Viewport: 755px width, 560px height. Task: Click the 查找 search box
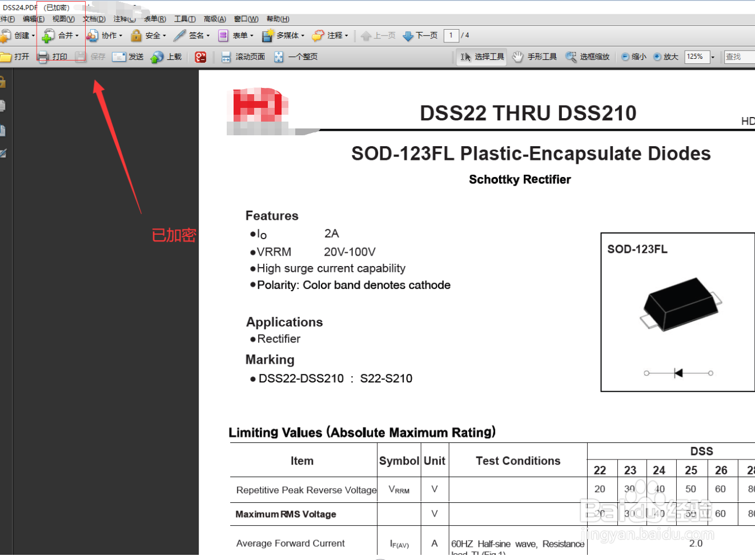click(740, 57)
